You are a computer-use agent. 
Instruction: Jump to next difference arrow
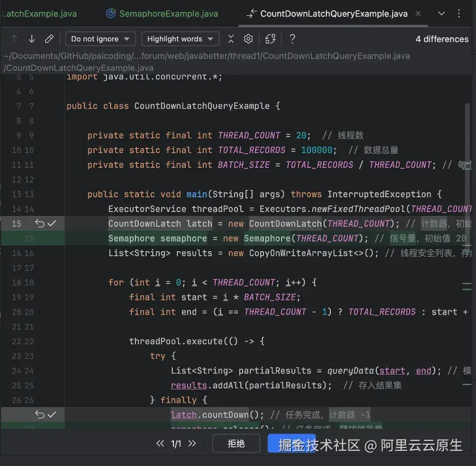pos(32,39)
